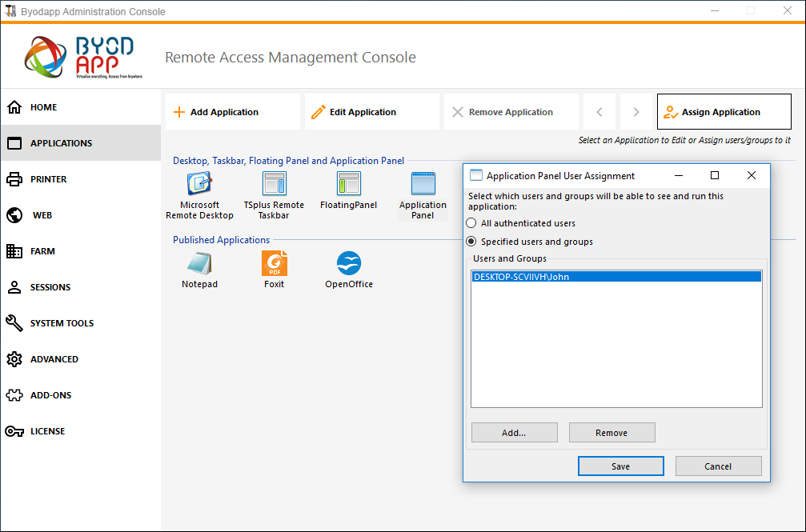Click the System Tools wrench icon
806x532 pixels.
click(x=14, y=322)
